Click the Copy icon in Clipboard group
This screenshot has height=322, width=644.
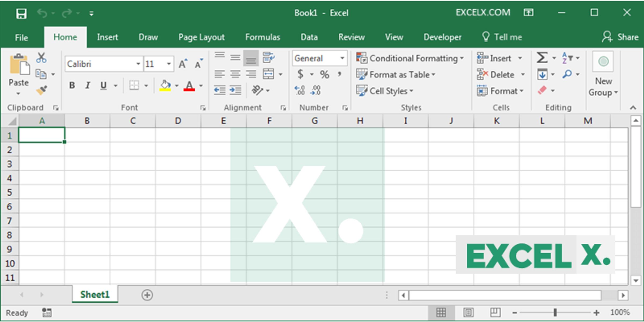(41, 74)
